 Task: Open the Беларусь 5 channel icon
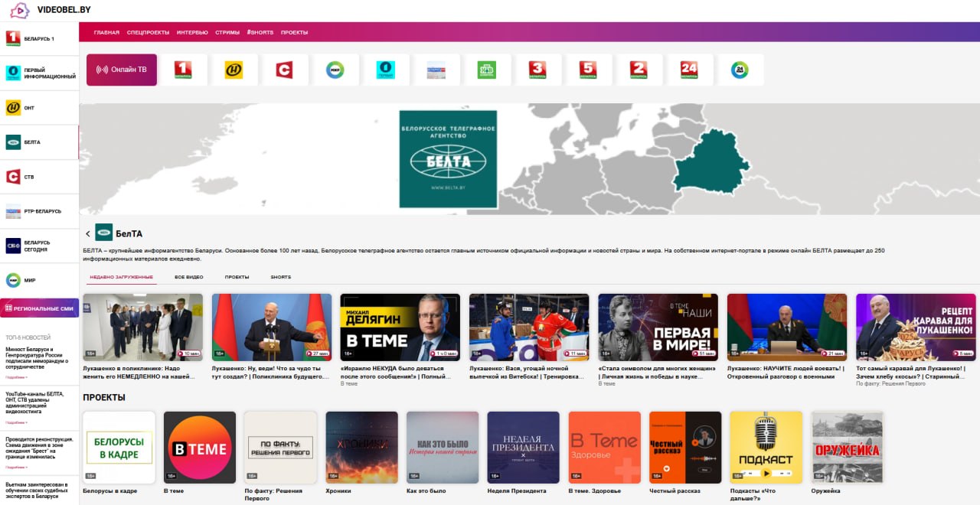click(588, 70)
